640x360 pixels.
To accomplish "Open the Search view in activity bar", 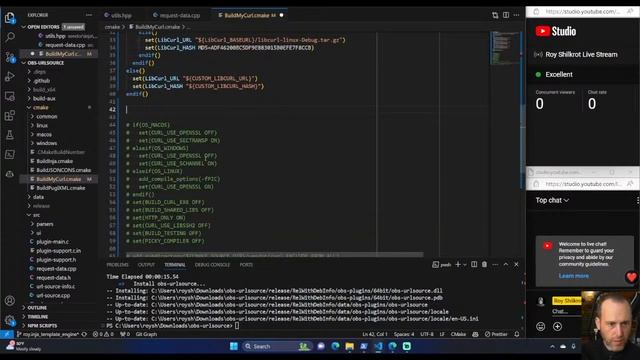I will (x=10, y=37).
